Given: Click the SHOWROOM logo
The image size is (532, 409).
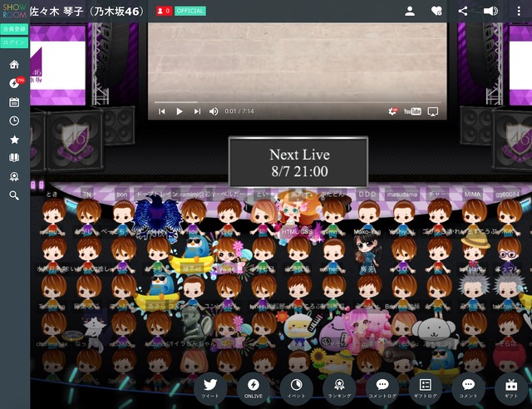Looking at the screenshot, I should pos(14,11).
